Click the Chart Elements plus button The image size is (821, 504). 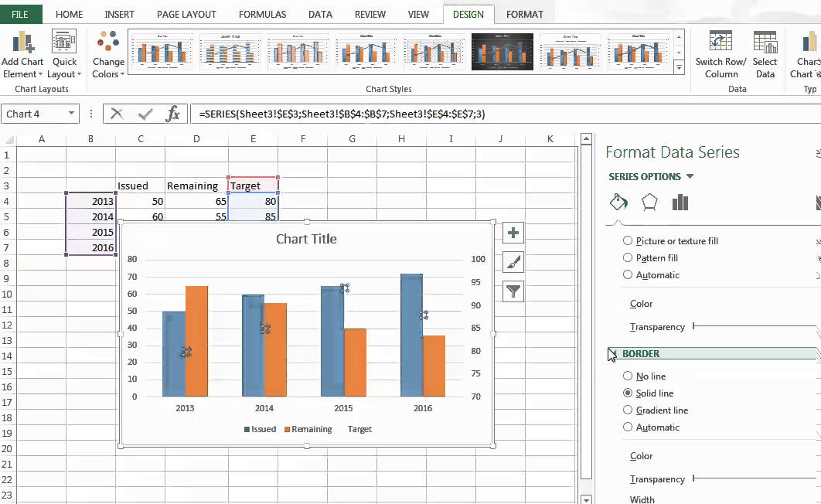pyautogui.click(x=513, y=233)
